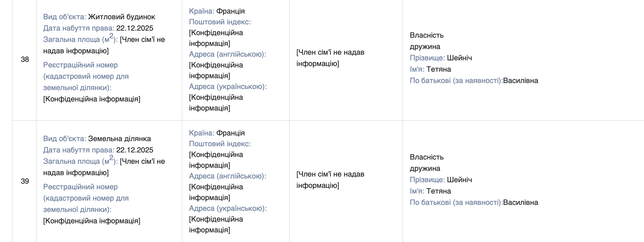Click country 'Франція' in row 38
644x242 pixels.
(230, 11)
